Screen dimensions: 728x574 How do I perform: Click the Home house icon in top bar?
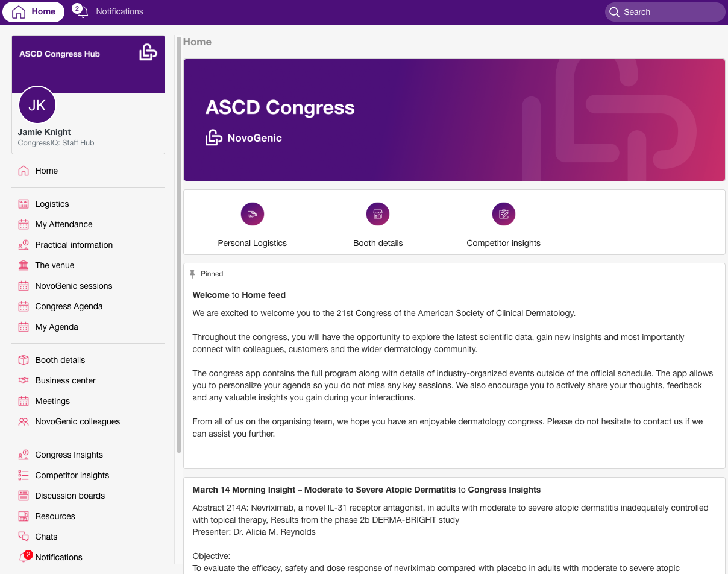[19, 12]
